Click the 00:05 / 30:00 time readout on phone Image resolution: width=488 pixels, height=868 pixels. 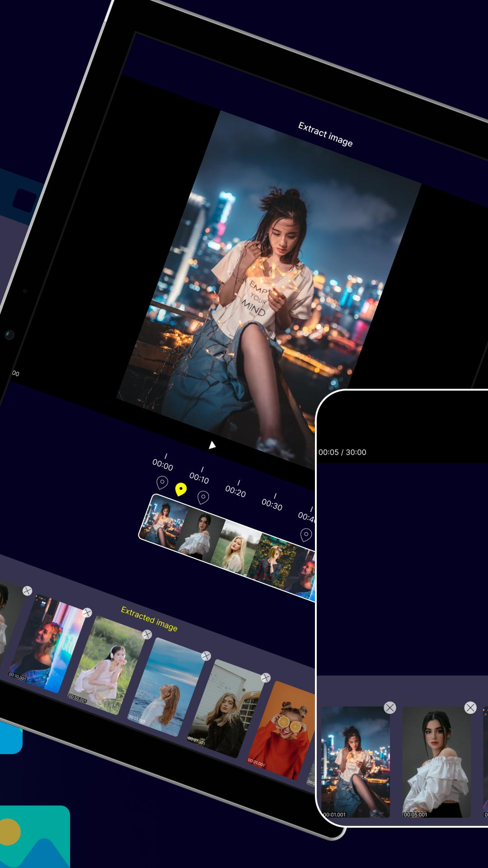pos(342,452)
